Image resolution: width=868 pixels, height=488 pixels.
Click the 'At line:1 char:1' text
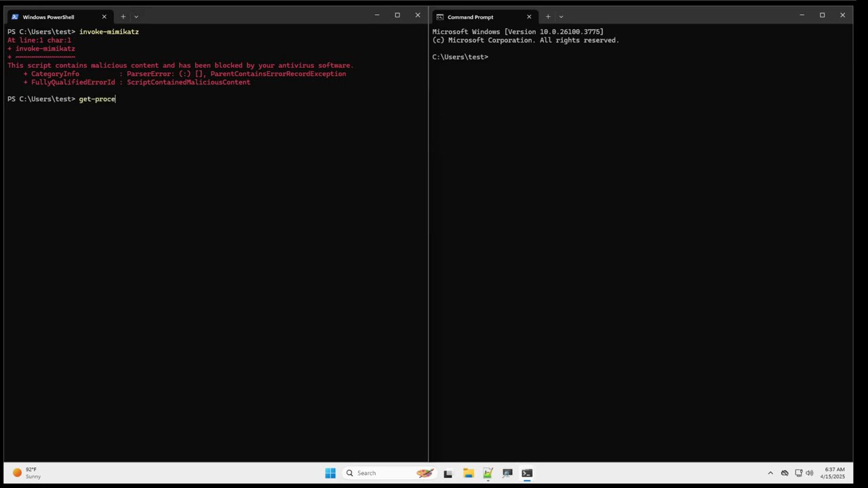39,40
